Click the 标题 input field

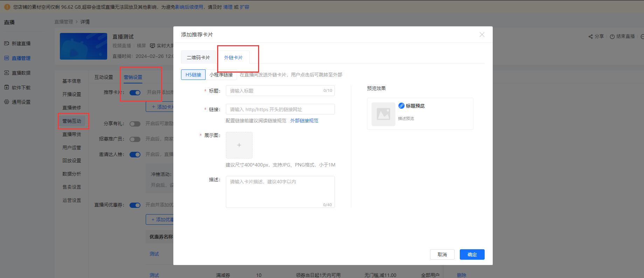click(x=275, y=91)
